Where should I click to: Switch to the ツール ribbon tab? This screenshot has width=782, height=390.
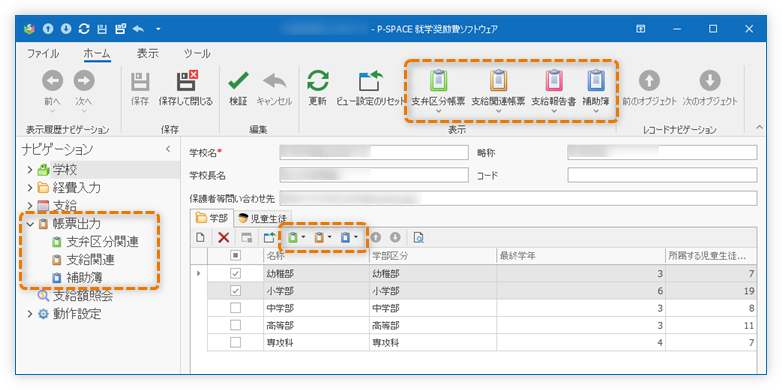tap(197, 53)
